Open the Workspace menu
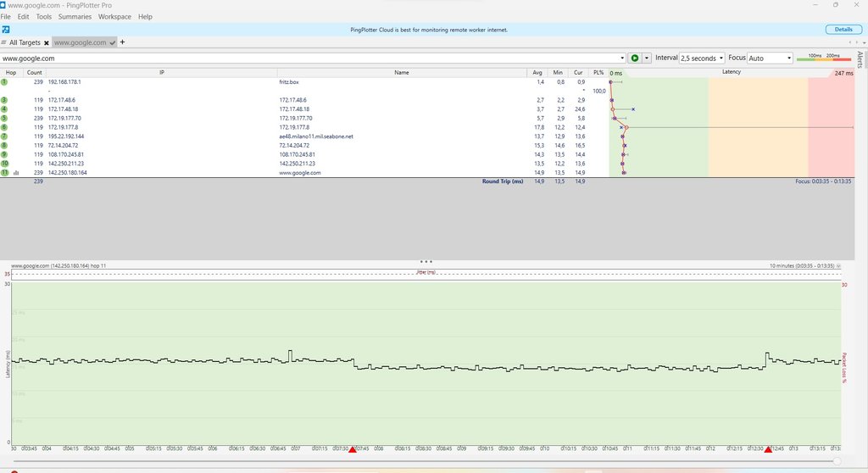Viewport: 868px width, 473px height. click(x=114, y=17)
